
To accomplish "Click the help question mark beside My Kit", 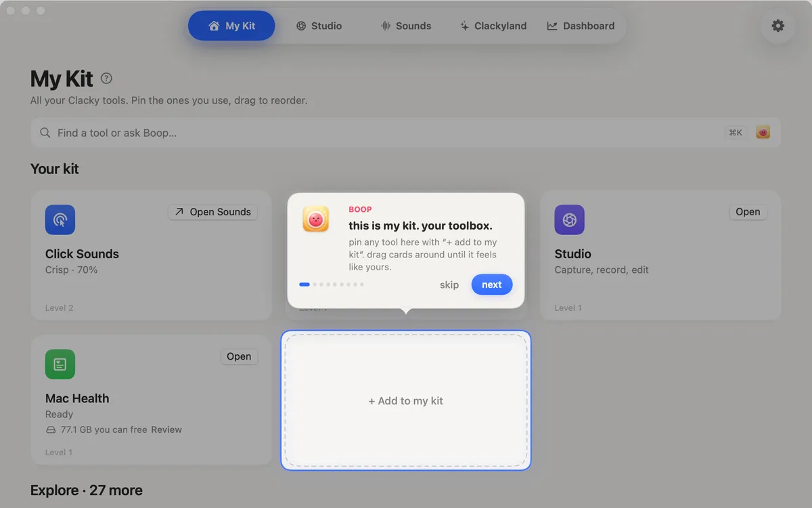I will [106, 78].
